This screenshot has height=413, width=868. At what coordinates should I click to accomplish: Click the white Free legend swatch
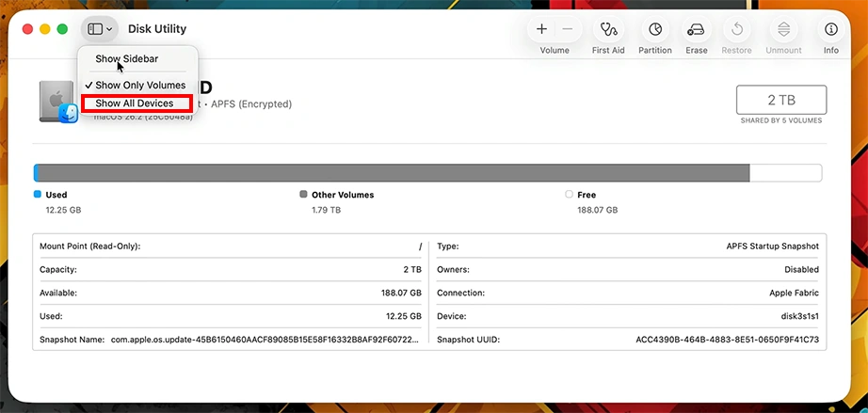569,195
